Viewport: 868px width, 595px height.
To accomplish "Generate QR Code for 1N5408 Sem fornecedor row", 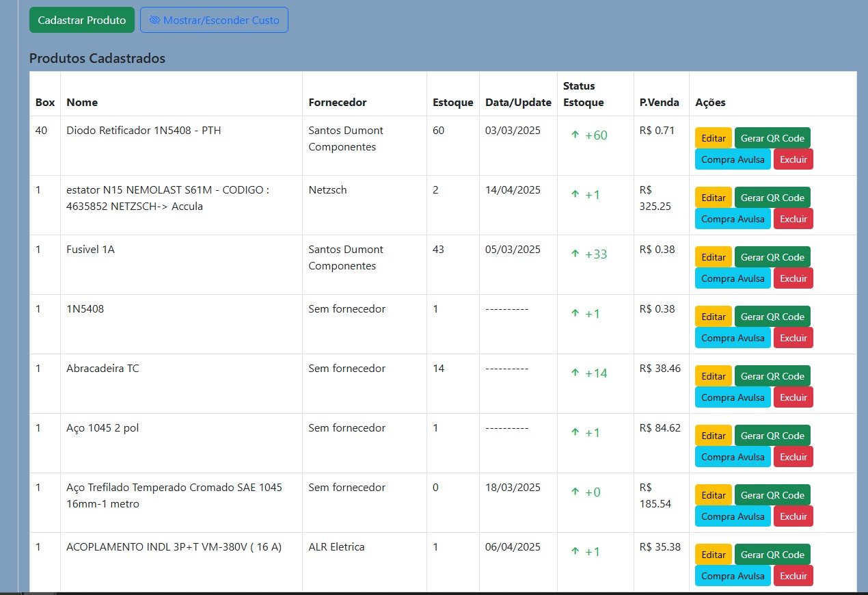I will coord(772,317).
